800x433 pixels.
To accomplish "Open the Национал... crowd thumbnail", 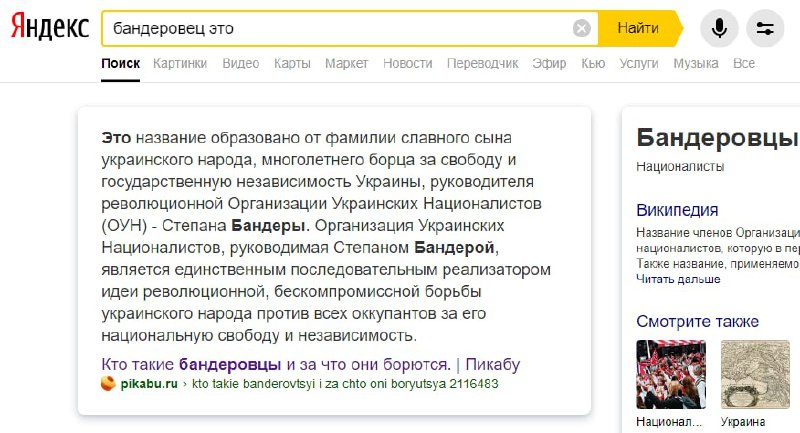I will click(x=671, y=374).
